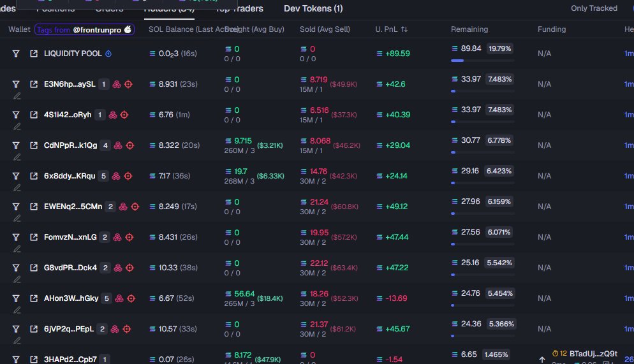Toggle the Only Tracked filter
634x364 pixels.
click(x=594, y=8)
